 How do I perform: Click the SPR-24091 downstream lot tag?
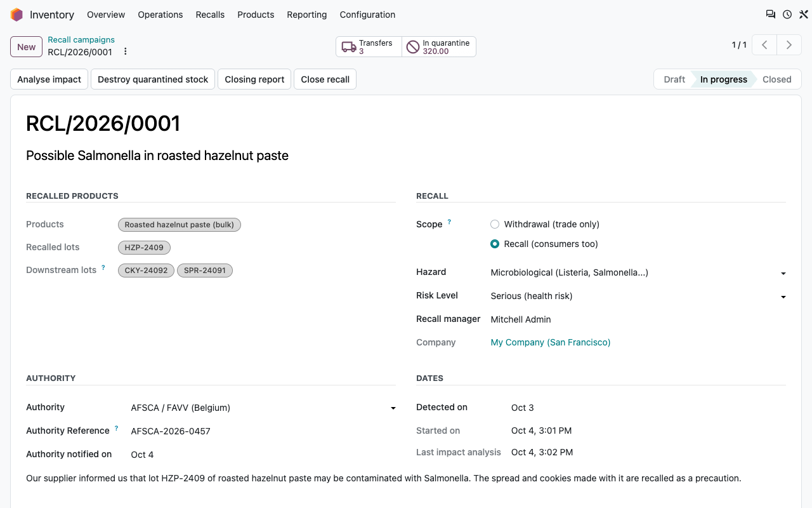pyautogui.click(x=205, y=271)
